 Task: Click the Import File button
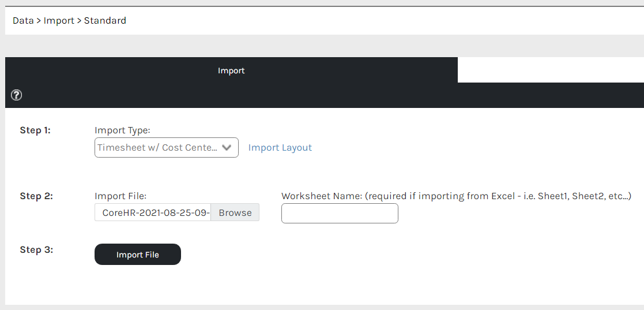pyautogui.click(x=138, y=255)
